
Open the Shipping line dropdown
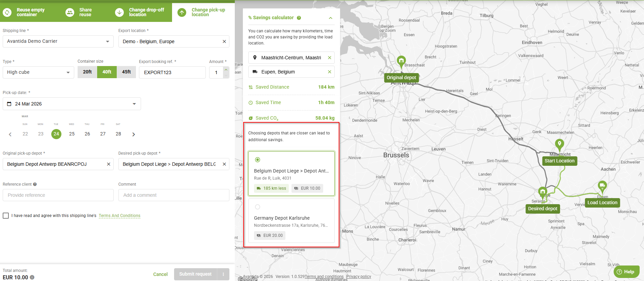(x=58, y=41)
